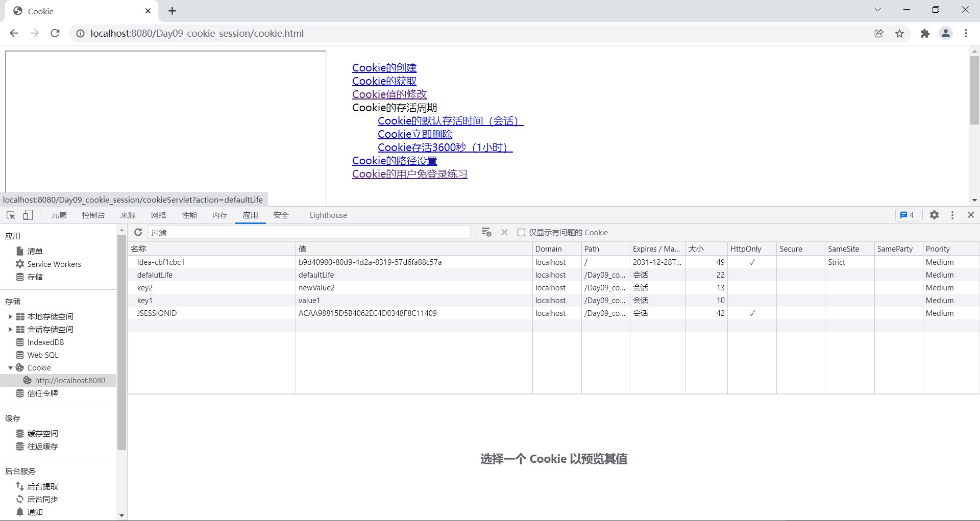Select the key2 cookie row
980x521 pixels.
pyautogui.click(x=553, y=287)
